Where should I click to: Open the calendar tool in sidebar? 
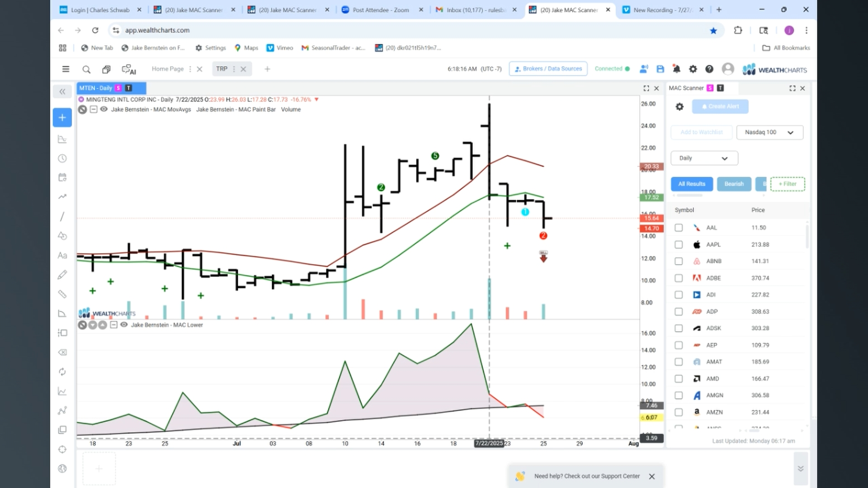pyautogui.click(x=62, y=178)
